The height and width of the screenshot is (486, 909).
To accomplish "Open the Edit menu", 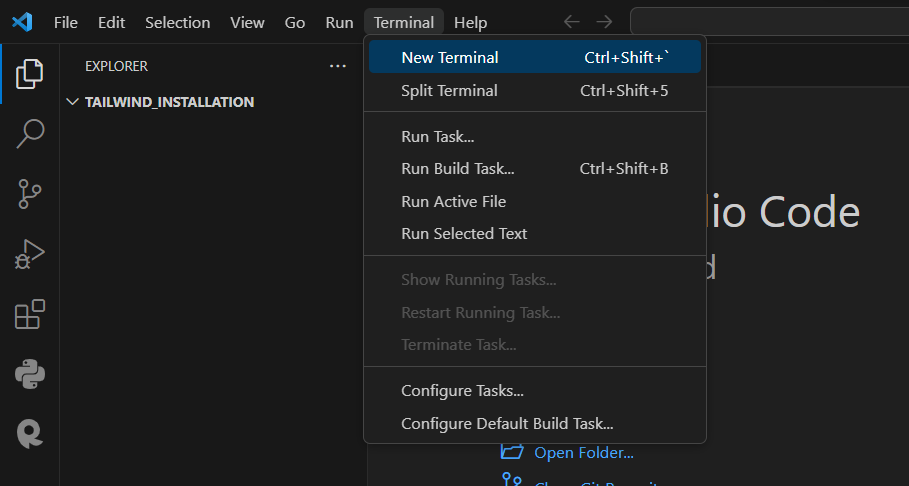I will tap(111, 23).
